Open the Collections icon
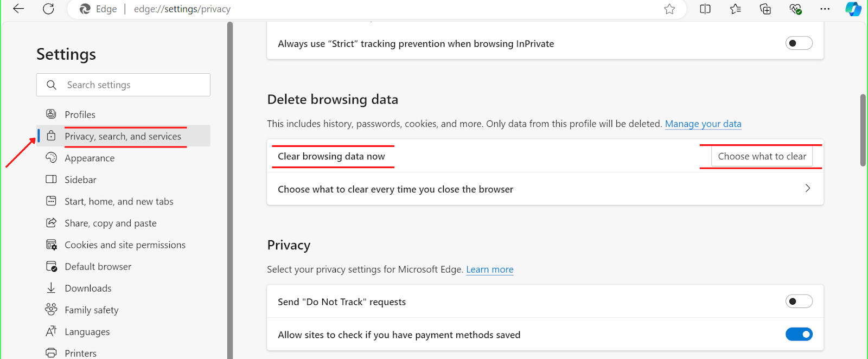This screenshot has height=359, width=868. point(765,9)
